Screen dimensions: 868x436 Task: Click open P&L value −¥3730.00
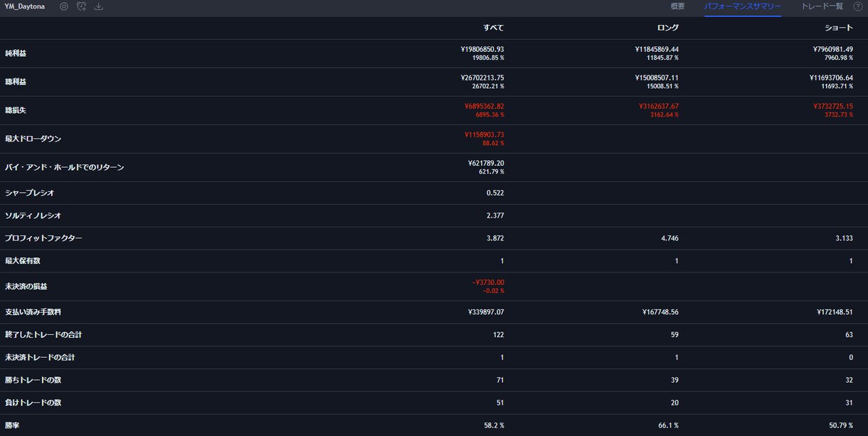tap(488, 282)
